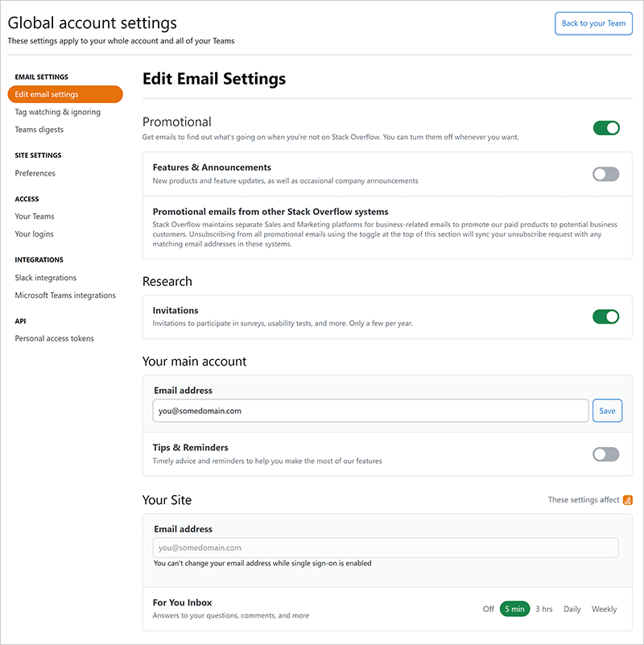Screen dimensions: 644x645
Task: Open Slack integrations settings
Action: 46,278
